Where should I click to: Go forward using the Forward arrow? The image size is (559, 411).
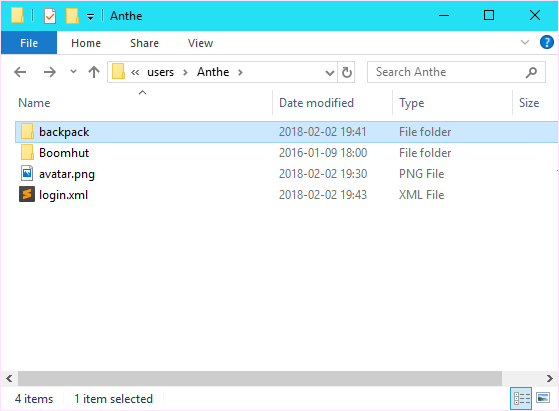pos(50,72)
